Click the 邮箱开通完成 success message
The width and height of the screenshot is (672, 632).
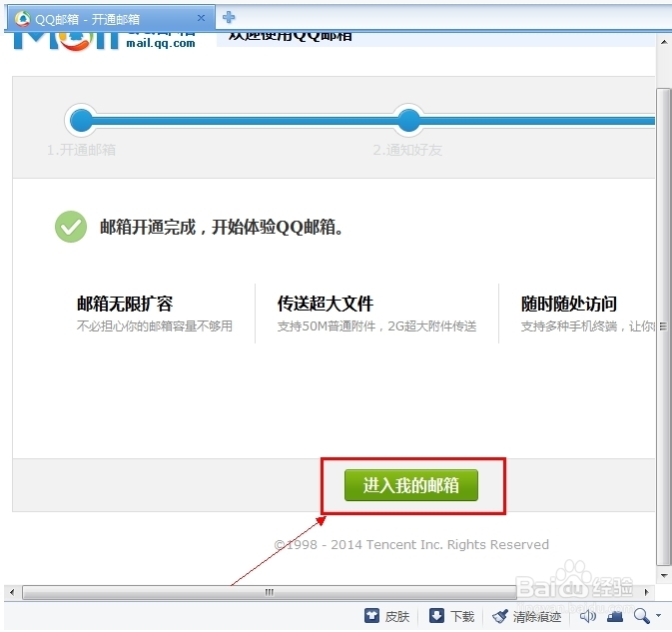(222, 227)
